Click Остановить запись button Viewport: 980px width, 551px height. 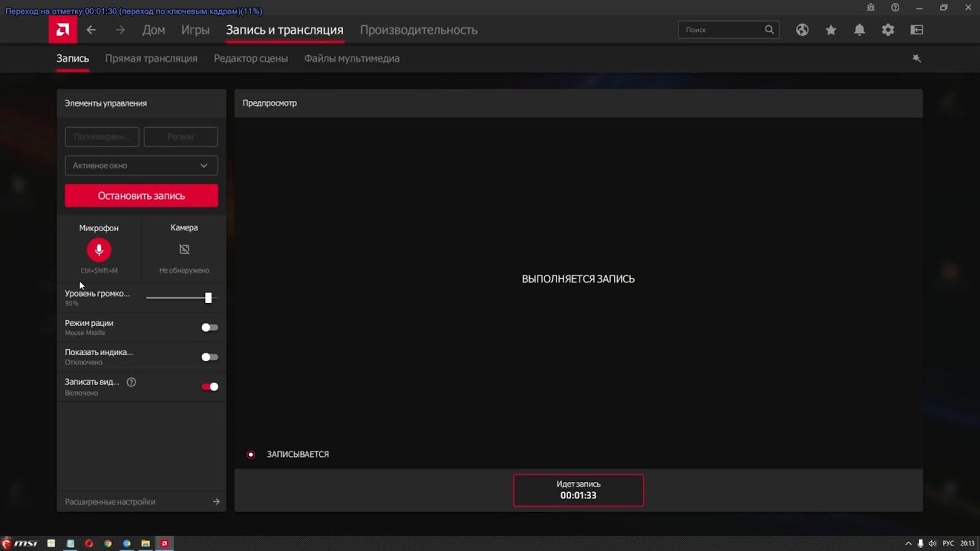(x=141, y=195)
